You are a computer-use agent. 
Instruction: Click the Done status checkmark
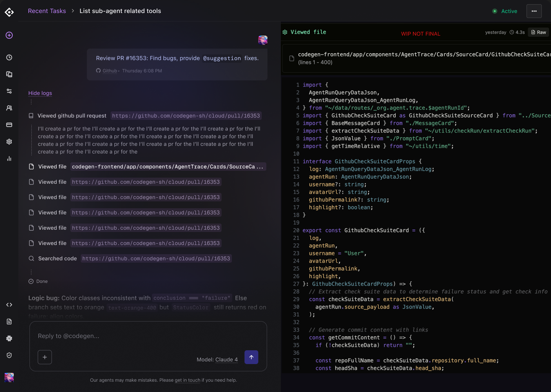[x=31, y=281]
